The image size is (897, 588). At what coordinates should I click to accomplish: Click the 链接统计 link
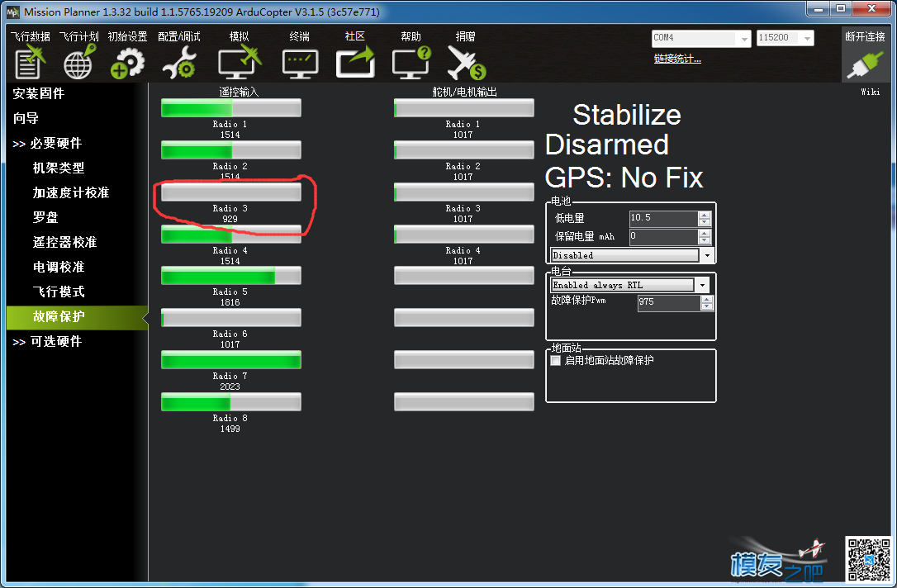point(677,59)
